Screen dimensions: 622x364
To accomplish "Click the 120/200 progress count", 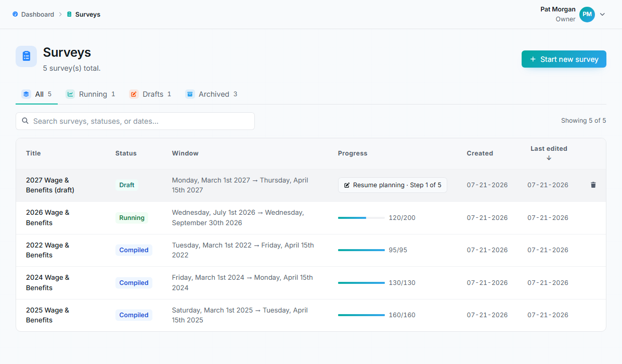I will pos(402,218).
